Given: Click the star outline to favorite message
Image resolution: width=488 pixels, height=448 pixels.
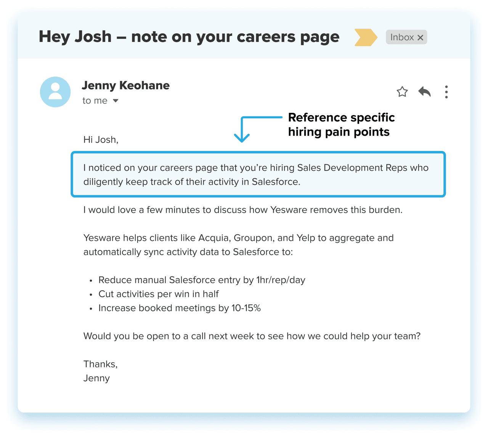Looking at the screenshot, I should click(x=402, y=92).
